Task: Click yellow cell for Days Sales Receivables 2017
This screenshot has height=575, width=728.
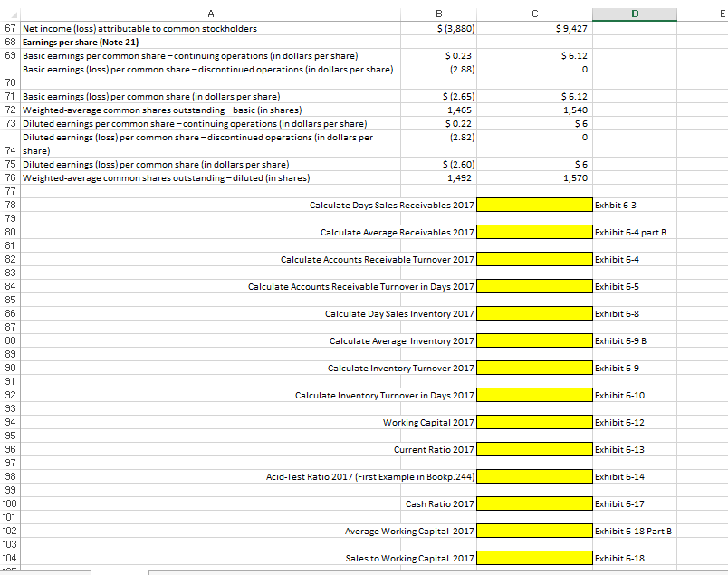Action: coord(534,205)
